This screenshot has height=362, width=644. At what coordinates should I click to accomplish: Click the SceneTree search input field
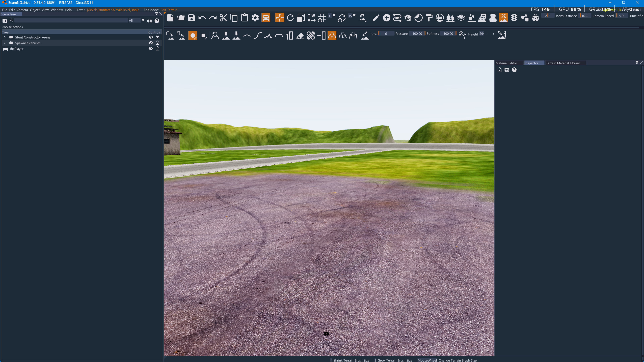coord(71,20)
